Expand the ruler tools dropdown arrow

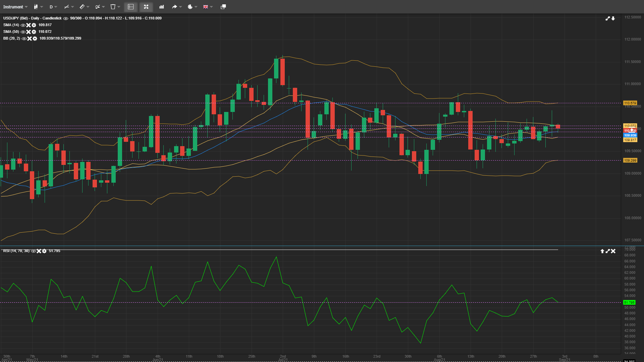pyautogui.click(x=88, y=7)
